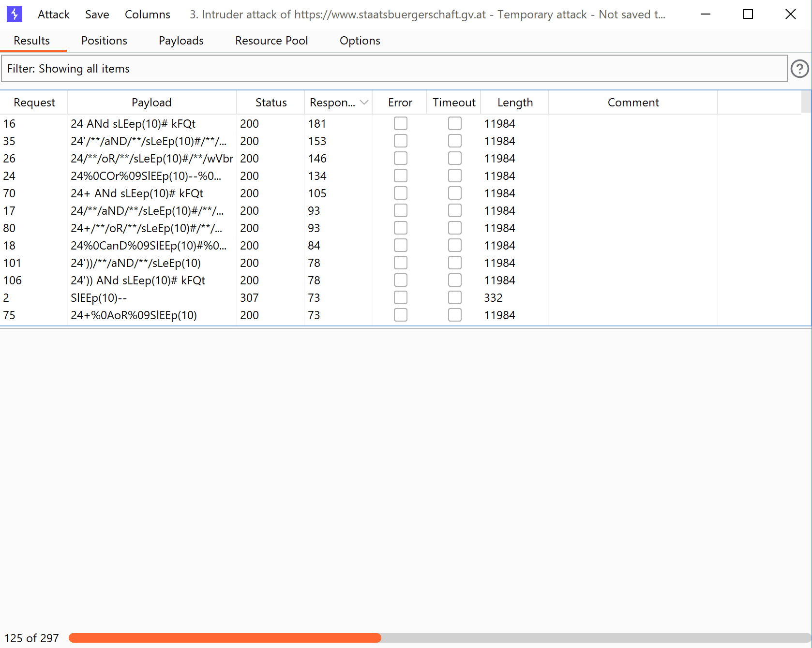Toggle Error checkbox for request 75
812x648 pixels.
tap(401, 315)
